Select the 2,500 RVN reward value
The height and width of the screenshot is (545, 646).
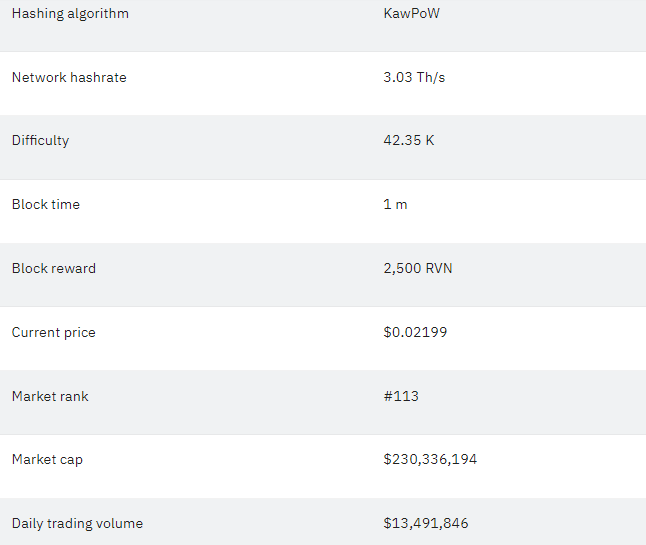418,269
